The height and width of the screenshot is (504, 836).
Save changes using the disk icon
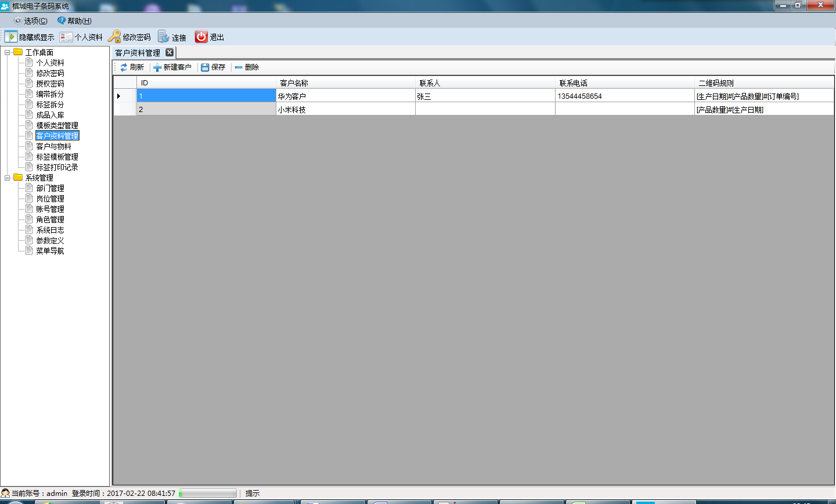[x=205, y=67]
